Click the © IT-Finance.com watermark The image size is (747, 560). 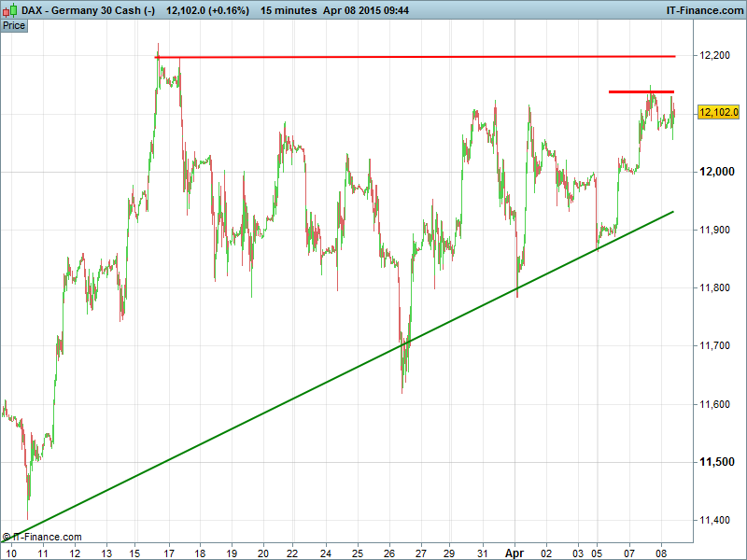click(42, 537)
